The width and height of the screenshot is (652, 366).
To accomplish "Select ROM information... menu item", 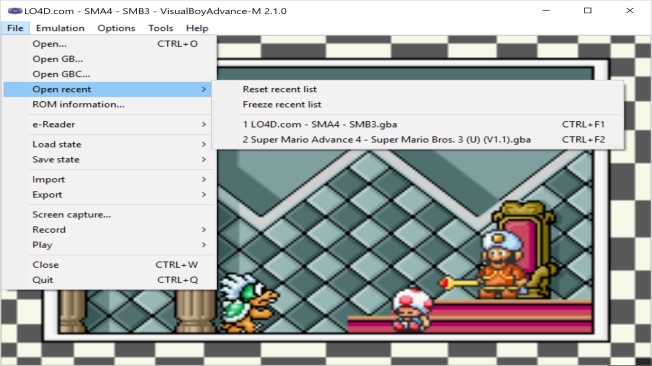I will point(109,104).
